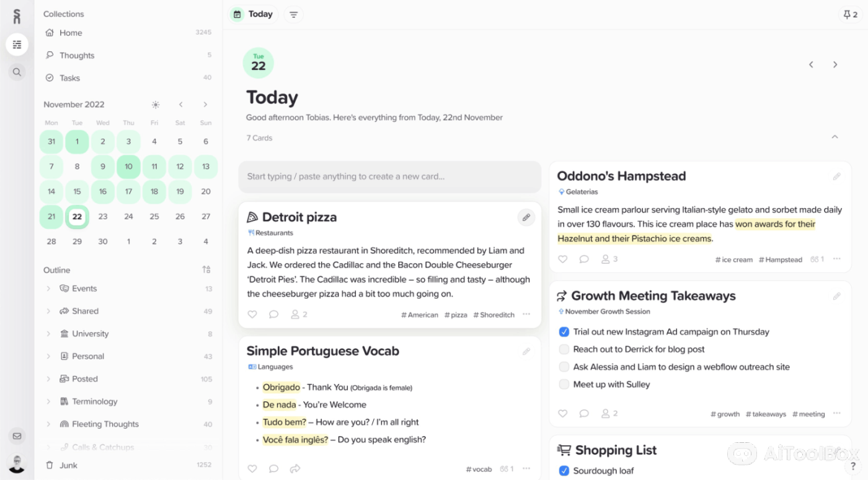Select November 21 in calendar
The width and height of the screenshot is (868, 480).
(x=51, y=217)
